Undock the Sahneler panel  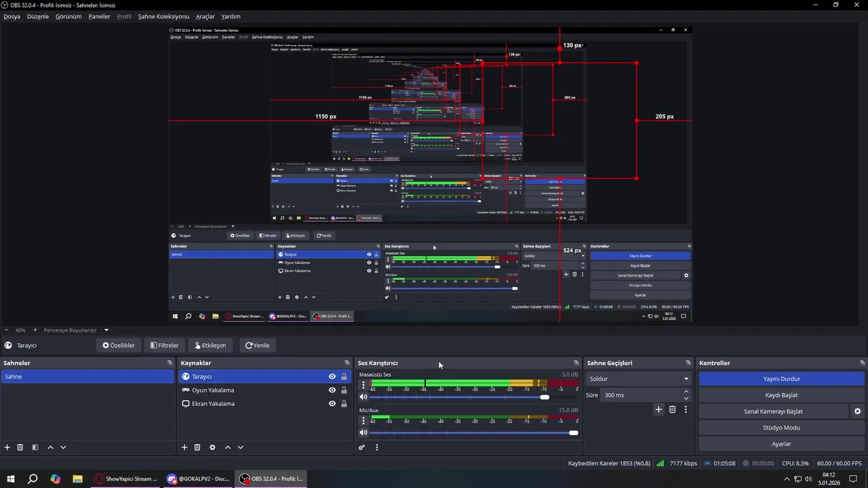tap(170, 363)
